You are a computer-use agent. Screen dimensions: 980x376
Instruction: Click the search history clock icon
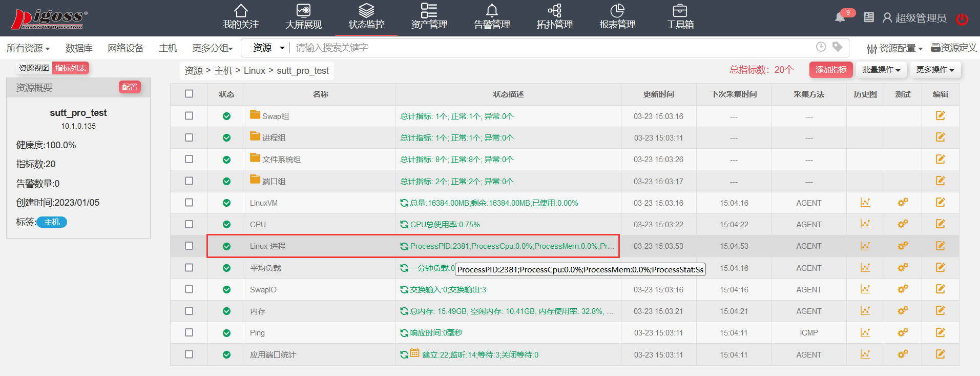click(821, 47)
